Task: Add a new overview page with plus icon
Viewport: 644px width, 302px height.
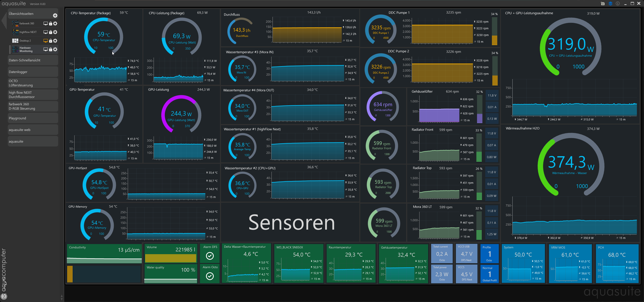Action: 55,16
